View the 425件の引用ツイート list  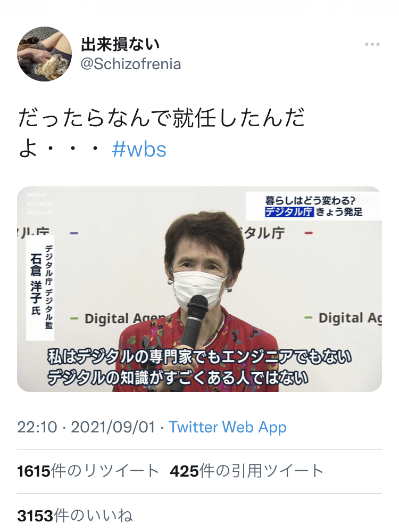click(x=247, y=471)
